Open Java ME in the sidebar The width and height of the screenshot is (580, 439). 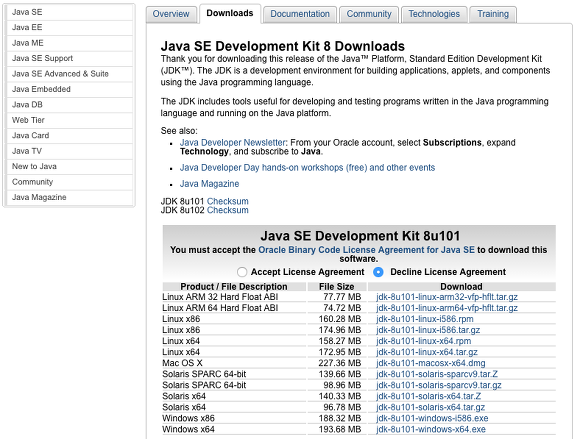[70, 43]
